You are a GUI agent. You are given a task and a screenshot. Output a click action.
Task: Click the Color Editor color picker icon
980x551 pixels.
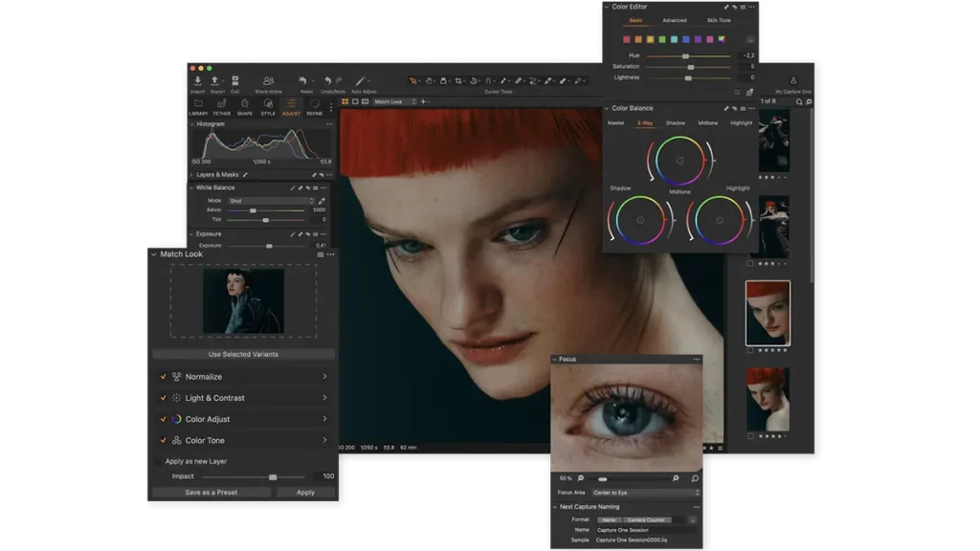click(749, 92)
